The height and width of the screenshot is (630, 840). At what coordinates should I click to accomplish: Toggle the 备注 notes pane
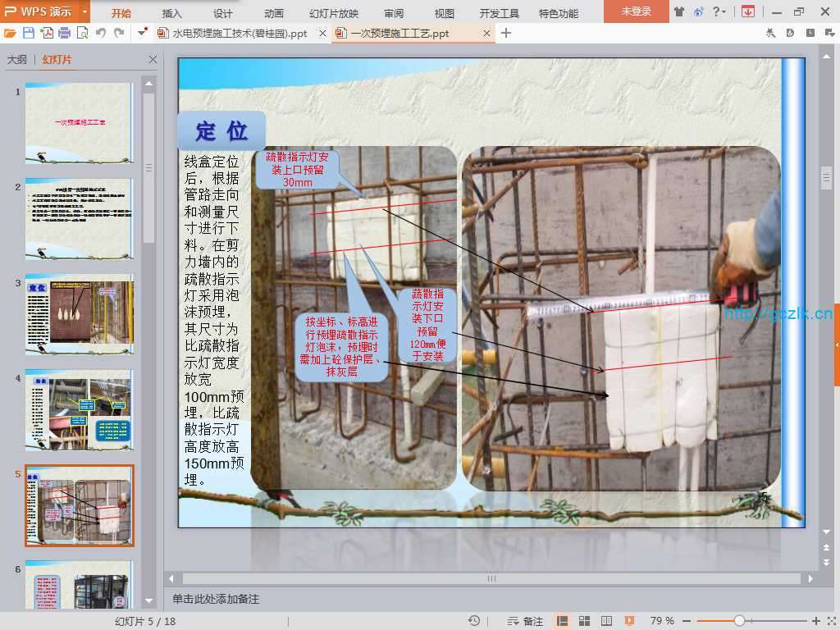click(525, 621)
